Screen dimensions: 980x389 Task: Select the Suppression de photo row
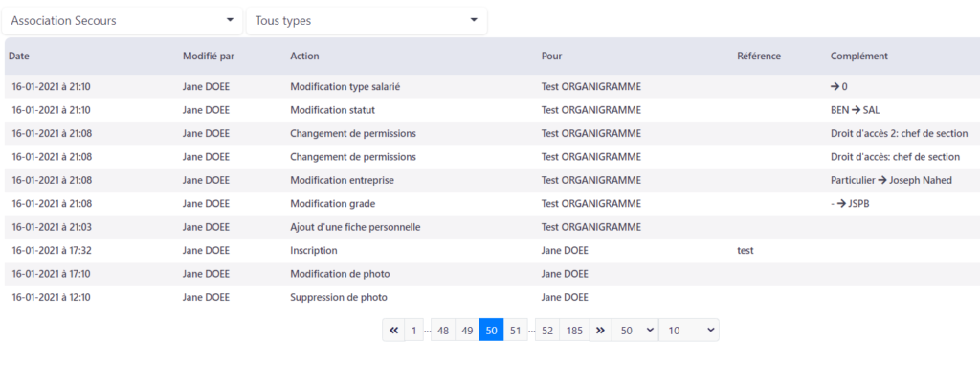pos(493,297)
